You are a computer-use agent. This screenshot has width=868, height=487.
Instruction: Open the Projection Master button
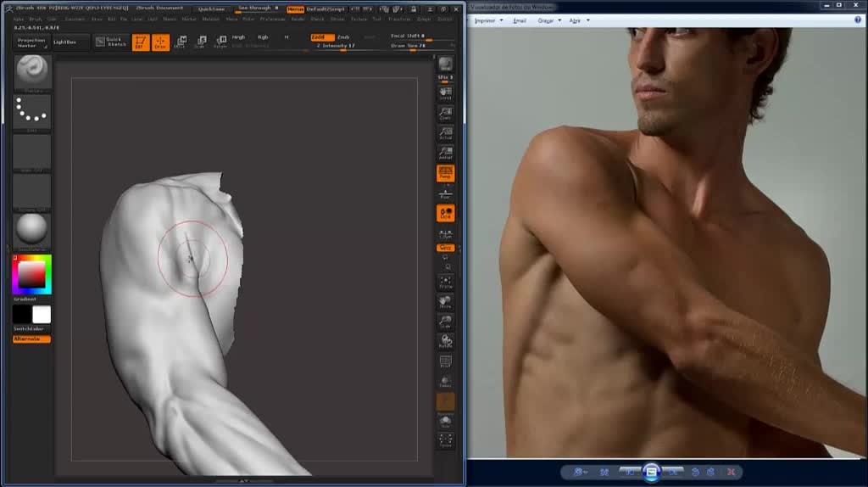(31, 42)
